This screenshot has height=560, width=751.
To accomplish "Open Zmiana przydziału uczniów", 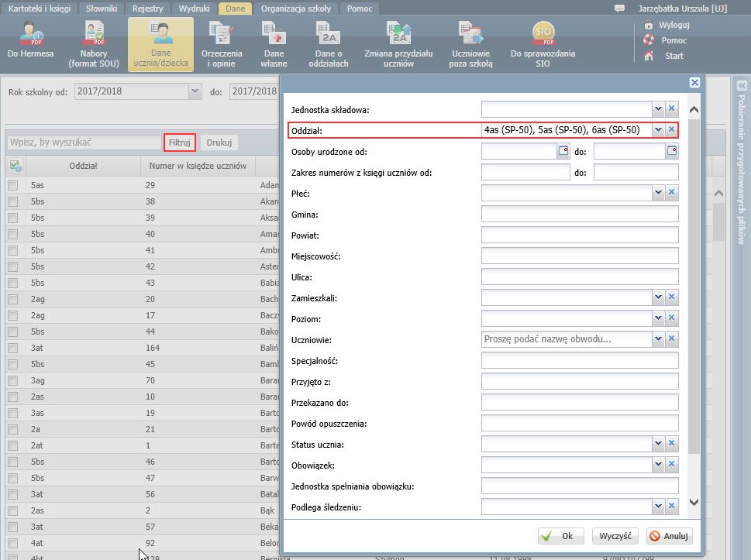I will [398, 44].
